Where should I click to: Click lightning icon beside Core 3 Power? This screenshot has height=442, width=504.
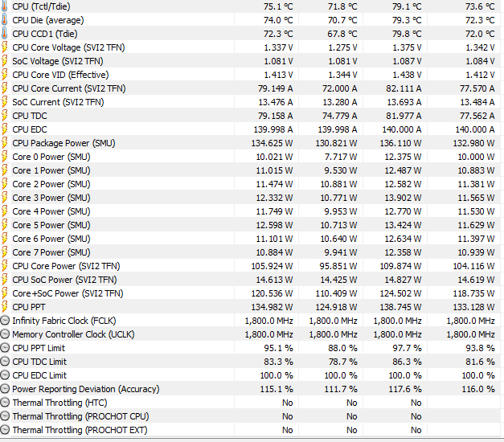pos(5,198)
